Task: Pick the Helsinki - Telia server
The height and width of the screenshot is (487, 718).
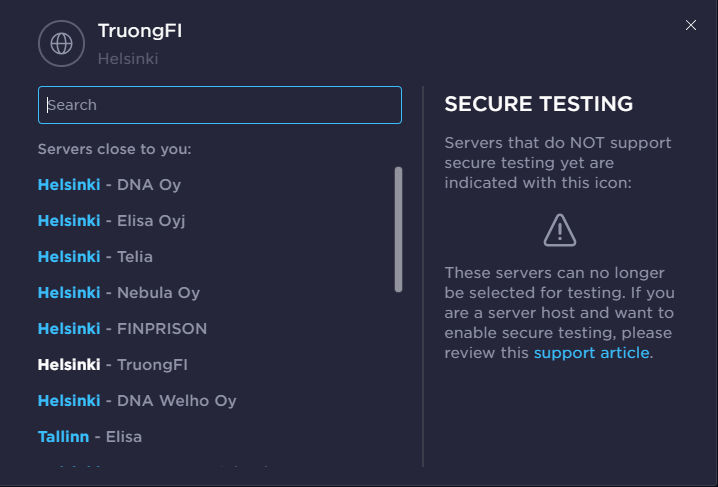Action: pos(95,257)
